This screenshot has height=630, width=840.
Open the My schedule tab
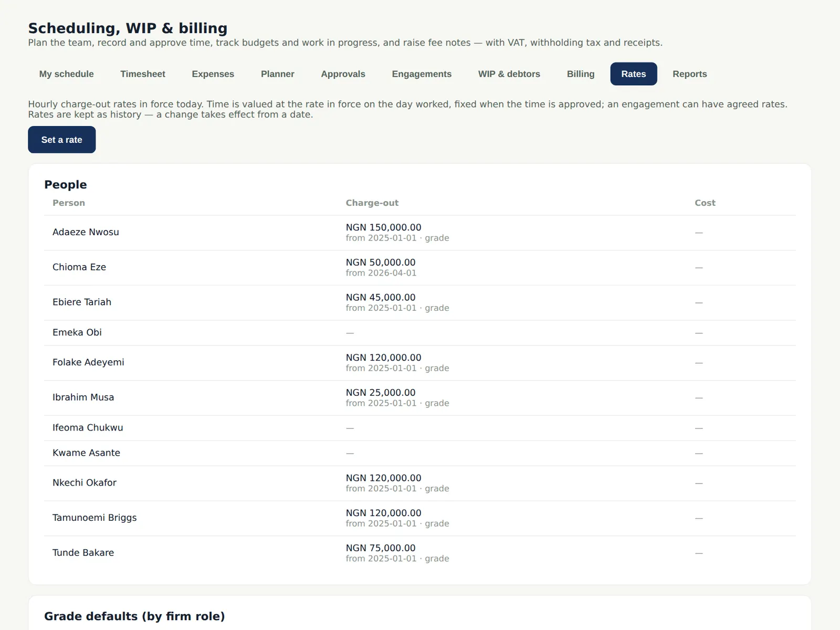[x=66, y=74]
